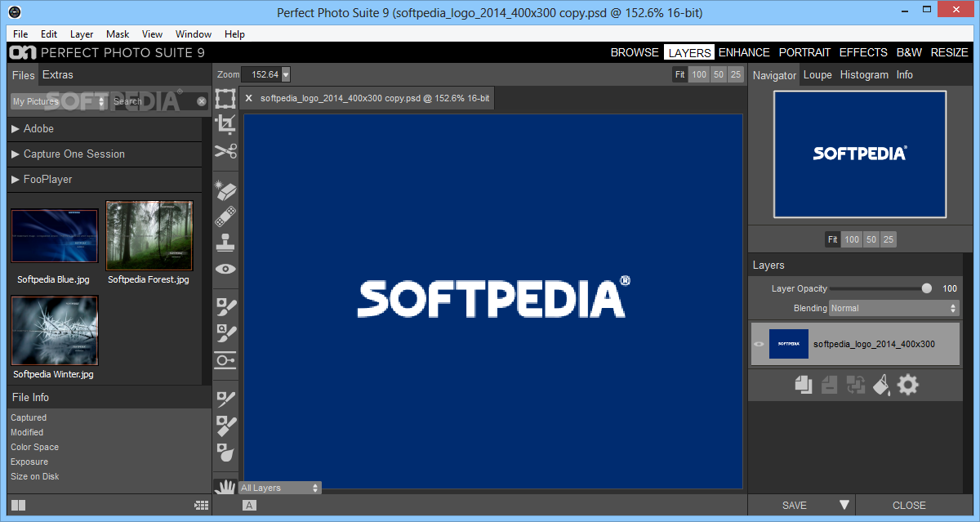Image resolution: width=980 pixels, height=522 pixels.
Task: Click the delete layer icon
Action: pos(830,385)
